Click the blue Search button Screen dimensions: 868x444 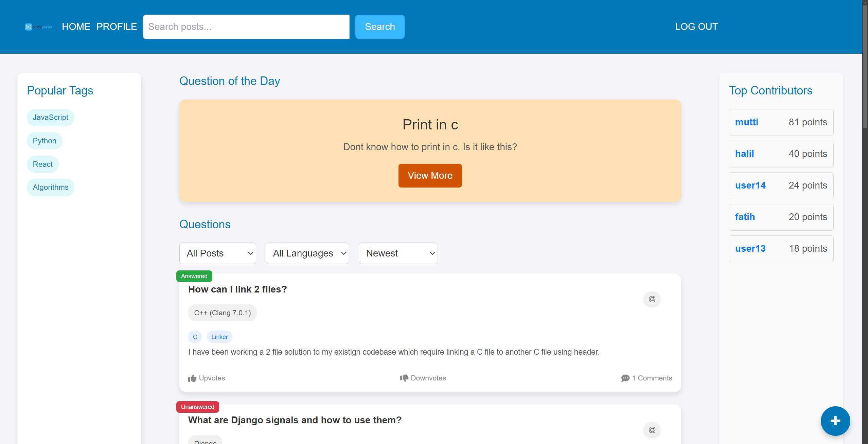(x=379, y=26)
